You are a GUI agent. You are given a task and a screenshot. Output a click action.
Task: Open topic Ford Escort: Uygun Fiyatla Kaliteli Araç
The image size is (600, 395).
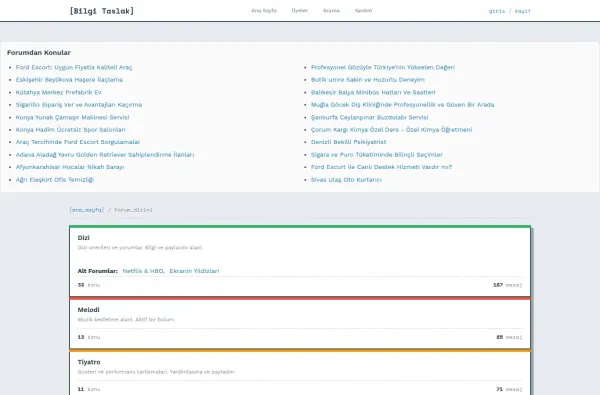point(74,67)
